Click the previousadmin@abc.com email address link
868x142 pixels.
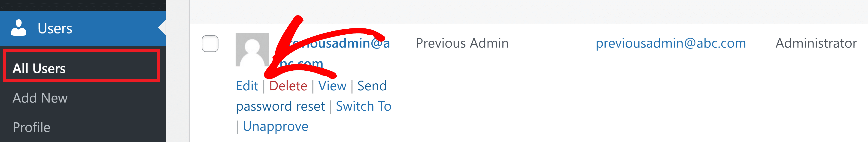click(671, 43)
